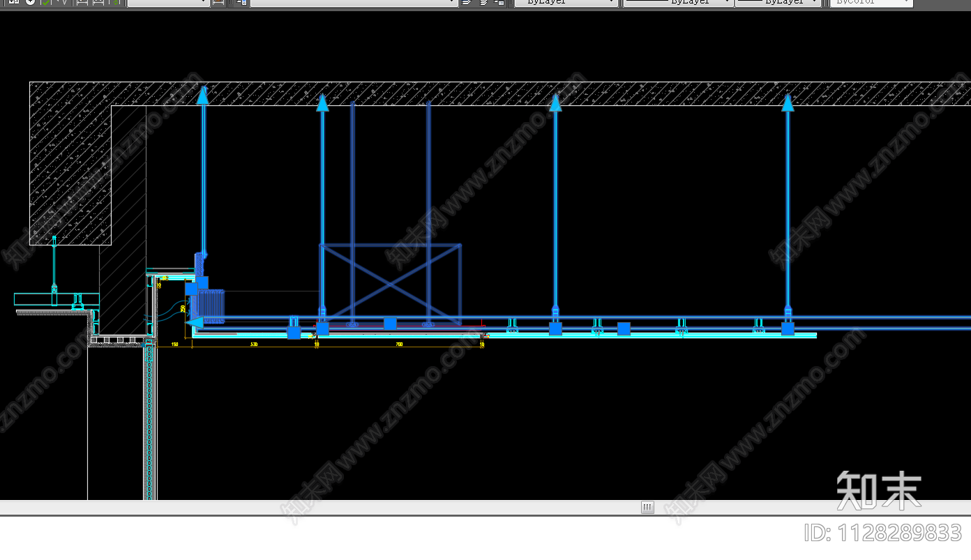Image resolution: width=971 pixels, height=560 pixels.
Task: Select the "530" dimension text
Action: 254,345
